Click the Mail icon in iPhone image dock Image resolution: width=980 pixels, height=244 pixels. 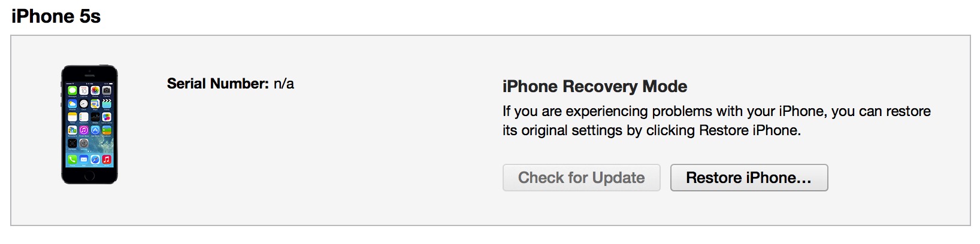pyautogui.click(x=84, y=160)
